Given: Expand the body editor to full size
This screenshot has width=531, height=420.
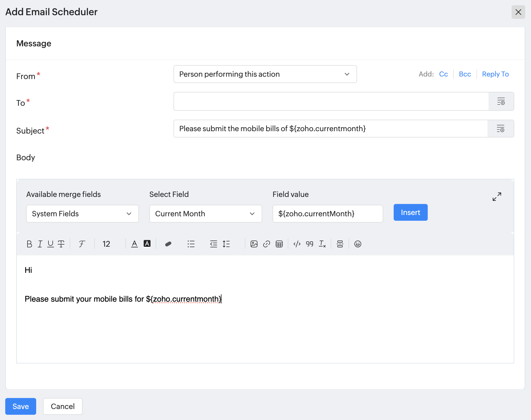Looking at the screenshot, I should click(497, 197).
